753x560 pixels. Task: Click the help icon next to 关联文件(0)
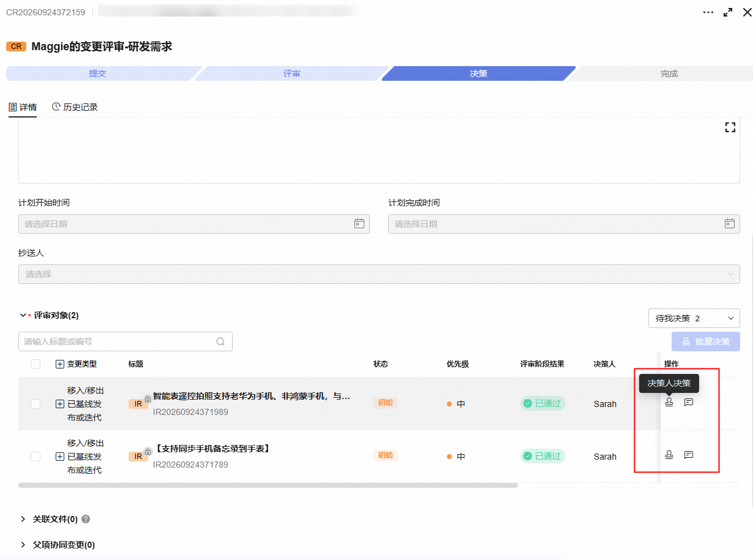86,519
